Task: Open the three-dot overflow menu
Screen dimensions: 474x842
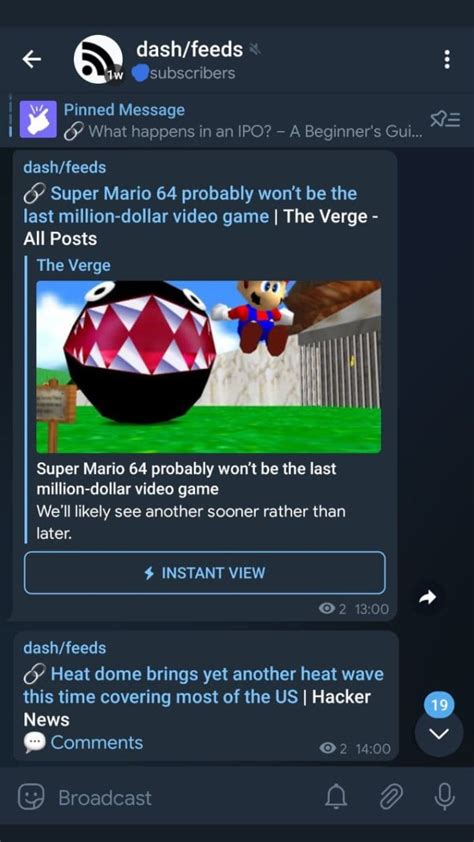Action: [447, 60]
